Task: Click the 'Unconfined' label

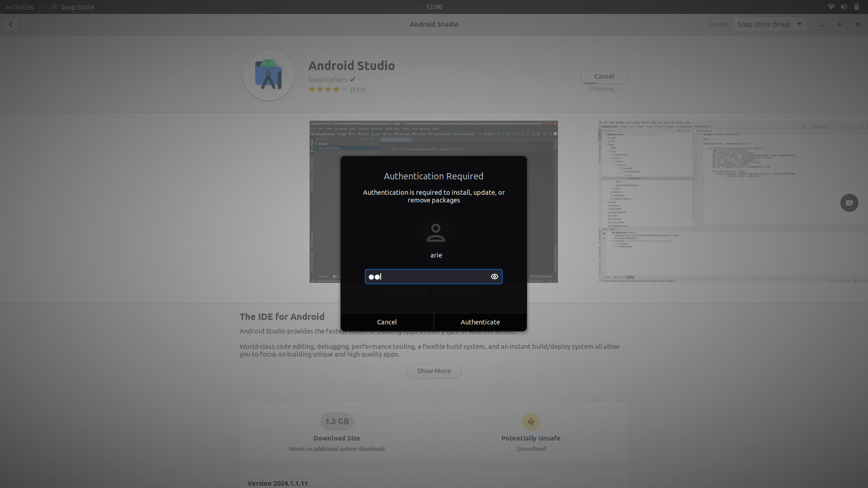Action: click(x=531, y=449)
